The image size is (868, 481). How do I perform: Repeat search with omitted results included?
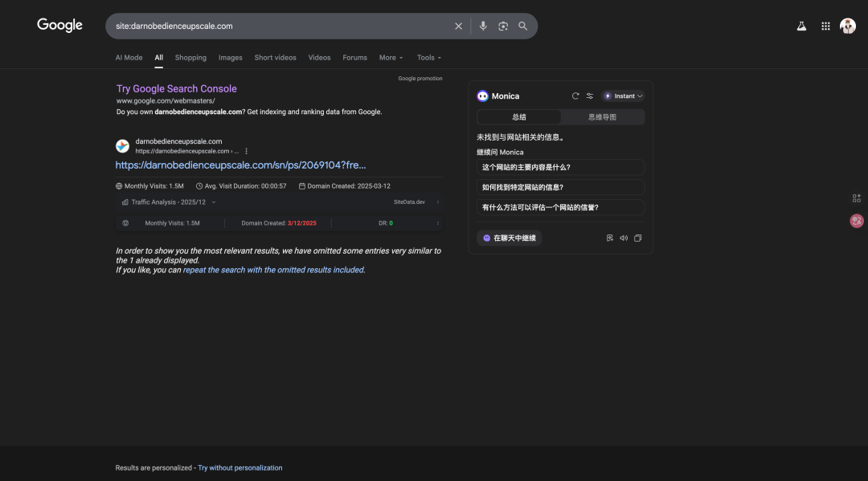click(274, 270)
